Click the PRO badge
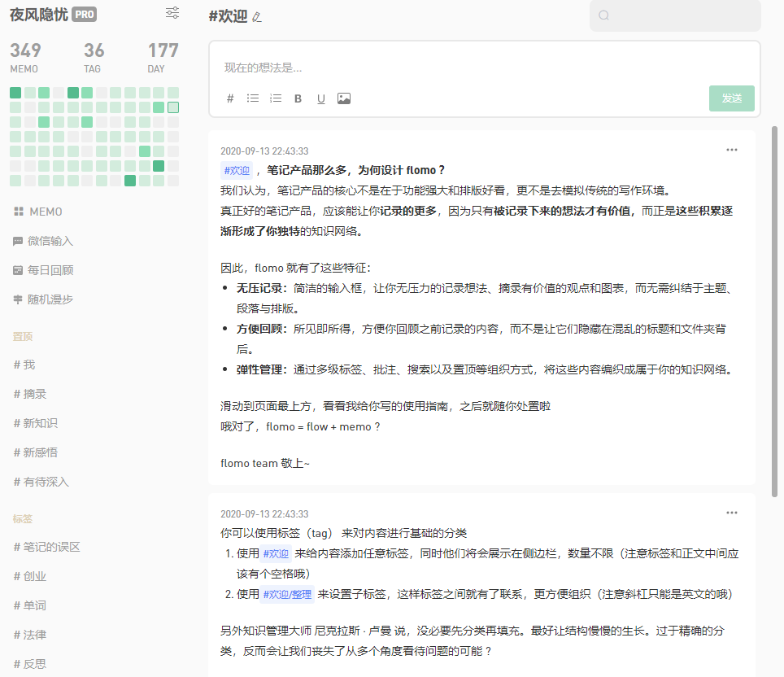784x677 pixels. point(84,15)
